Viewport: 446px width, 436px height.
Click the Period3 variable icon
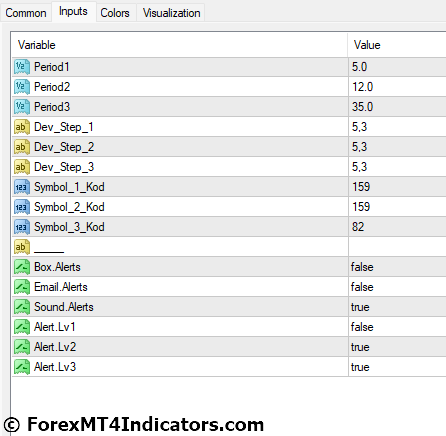tap(22, 107)
